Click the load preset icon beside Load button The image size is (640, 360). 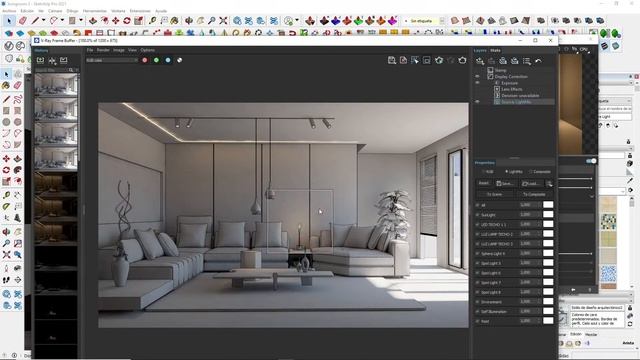pos(549,184)
